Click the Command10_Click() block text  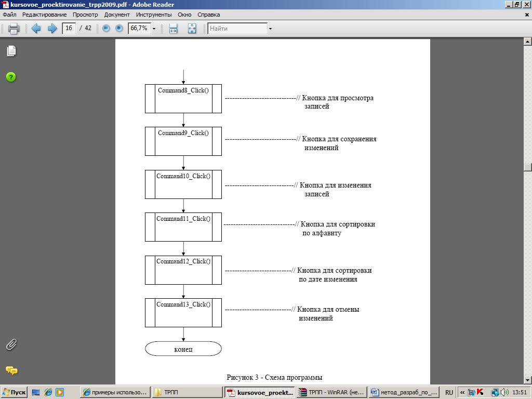tap(183, 176)
